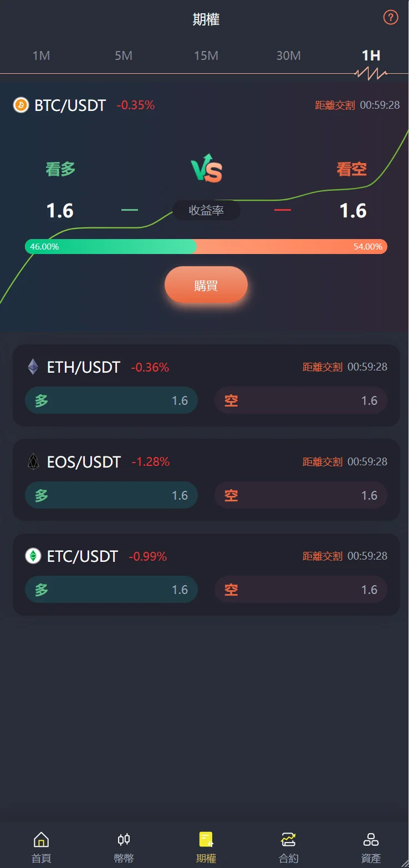Choose 多 (long) for ETH/USDT
This screenshot has height=868, width=409.
click(111, 400)
